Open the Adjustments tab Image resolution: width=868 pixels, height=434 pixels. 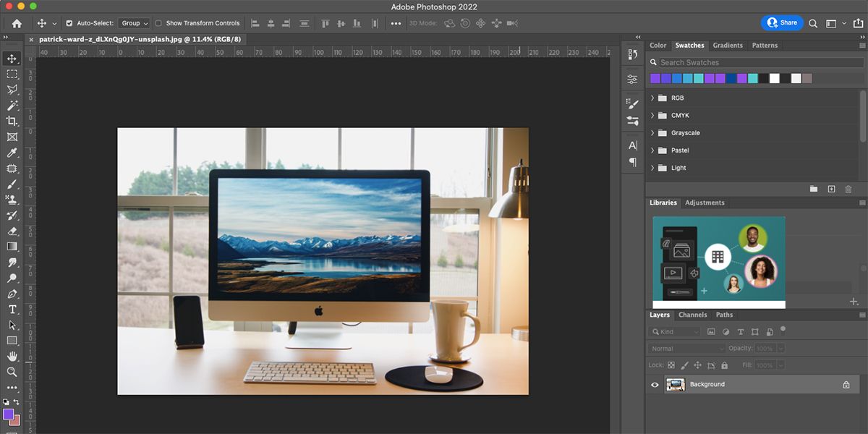(705, 203)
